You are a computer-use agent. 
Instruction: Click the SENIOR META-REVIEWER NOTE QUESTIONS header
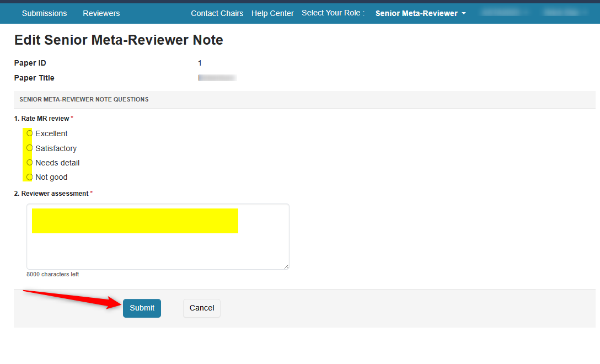(84, 99)
